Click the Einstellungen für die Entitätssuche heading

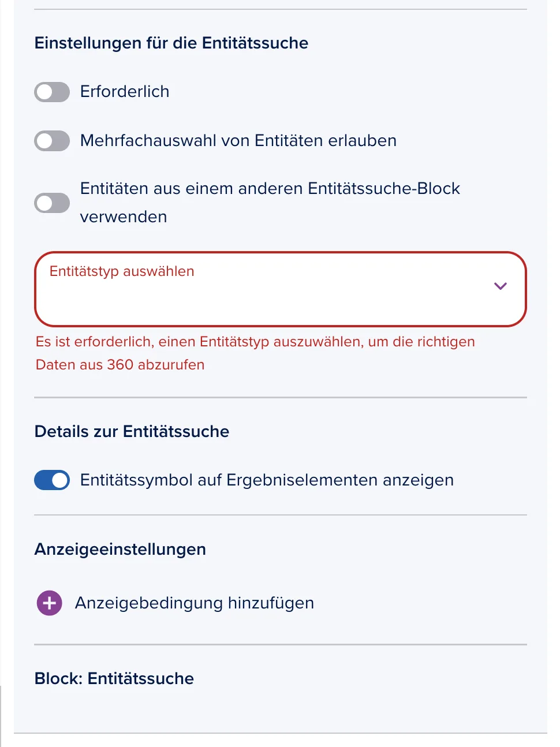(171, 43)
